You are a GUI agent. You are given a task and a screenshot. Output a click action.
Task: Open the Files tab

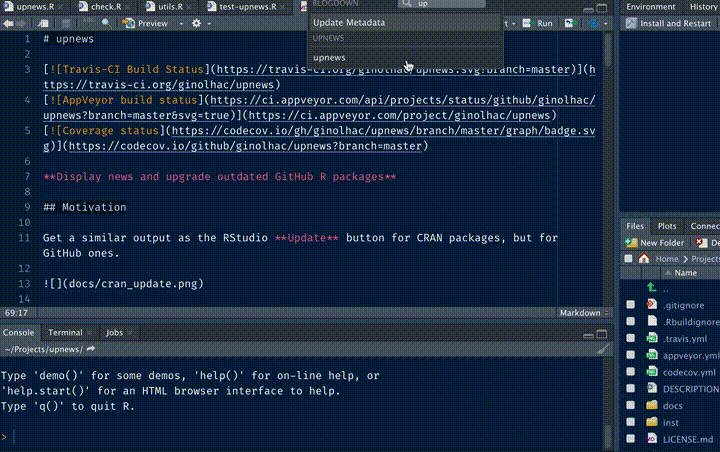[635, 226]
